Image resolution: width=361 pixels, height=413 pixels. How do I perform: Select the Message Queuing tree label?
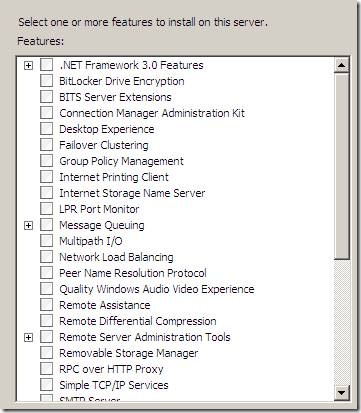[102, 225]
